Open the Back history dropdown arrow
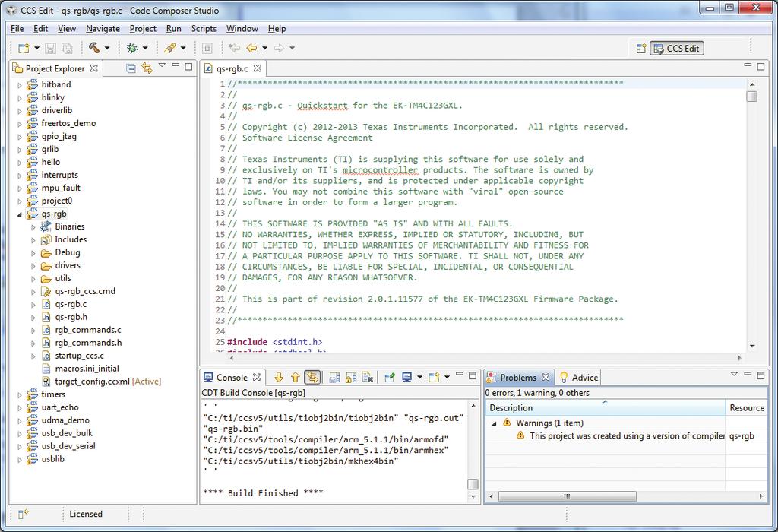778x532 pixels. (264, 48)
